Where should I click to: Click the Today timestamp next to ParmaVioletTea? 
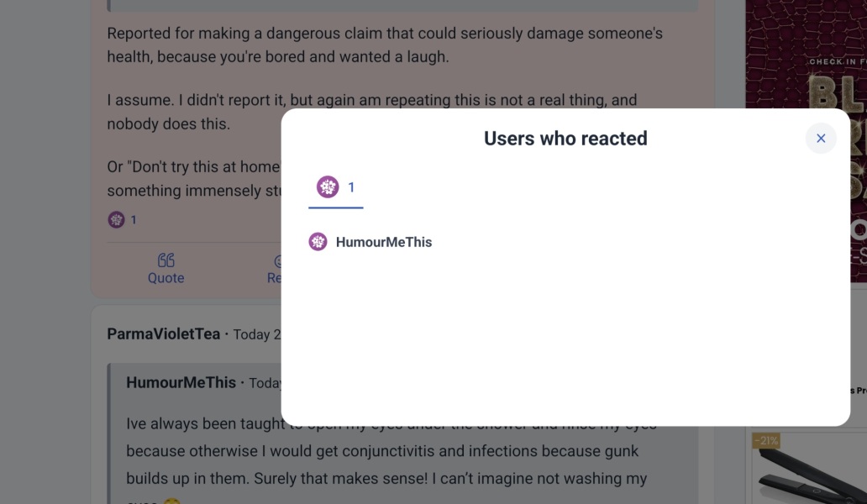coord(256,334)
